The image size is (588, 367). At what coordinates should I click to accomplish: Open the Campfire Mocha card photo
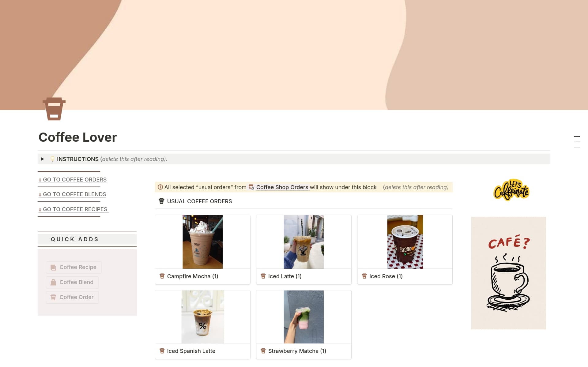coord(202,242)
